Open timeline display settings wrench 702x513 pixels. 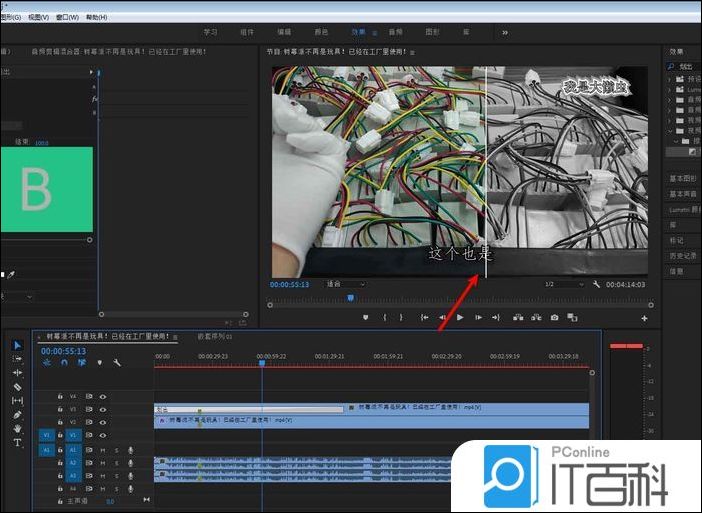(x=117, y=363)
